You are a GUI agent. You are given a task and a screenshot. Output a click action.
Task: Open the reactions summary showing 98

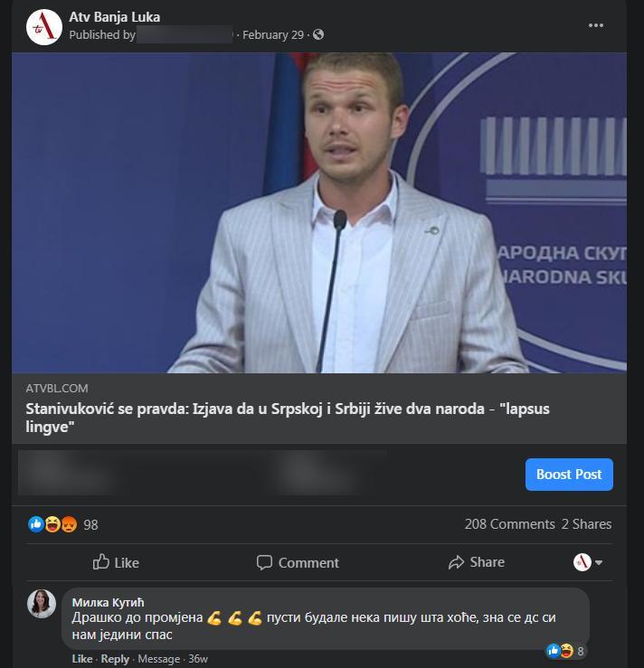(63, 524)
